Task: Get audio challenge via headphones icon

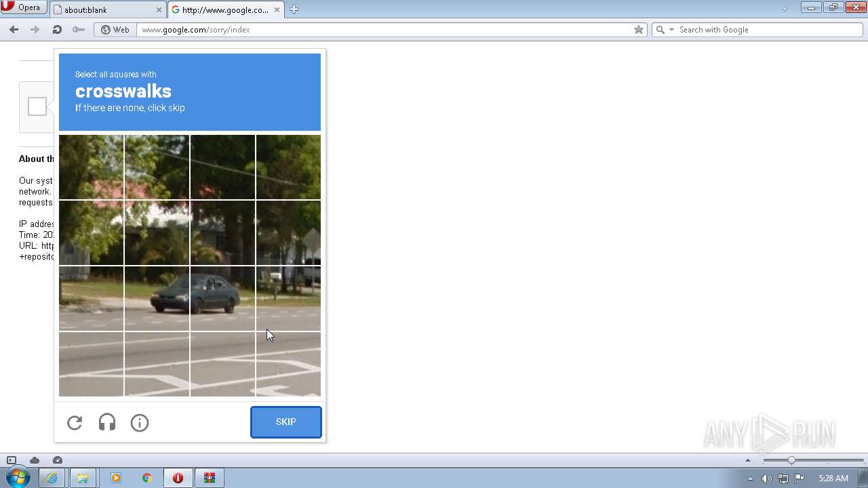Action: 107,423
